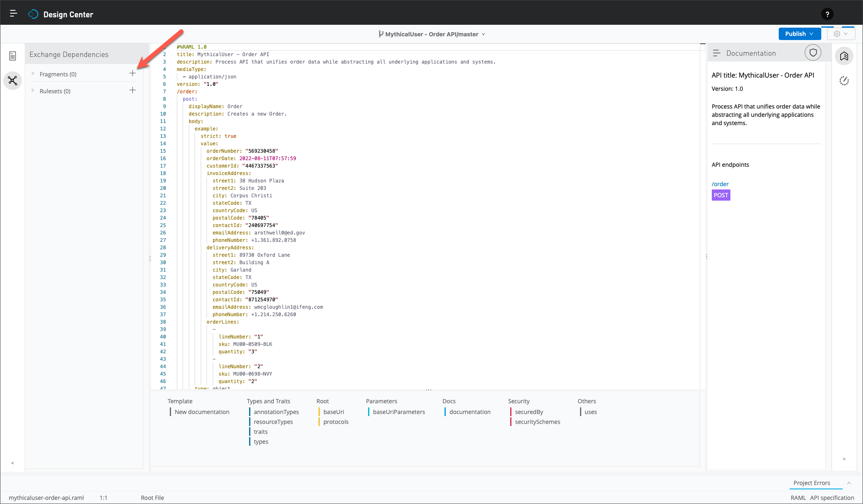The width and height of the screenshot is (863, 504).
Task: Insert uses element from Others
Action: point(590,412)
